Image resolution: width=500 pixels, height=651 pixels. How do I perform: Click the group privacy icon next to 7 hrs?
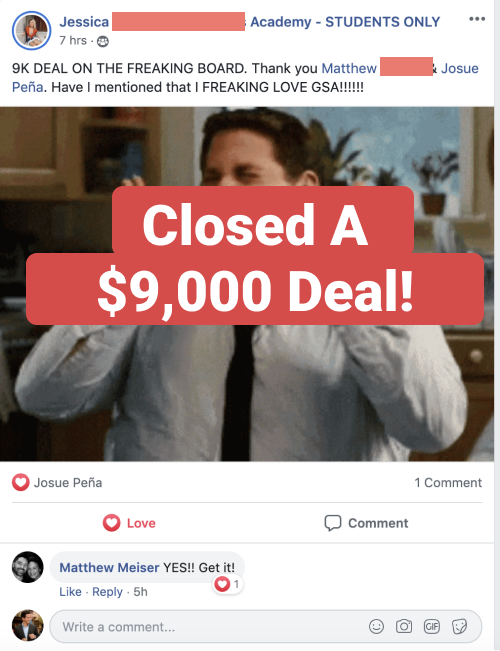pyautogui.click(x=103, y=41)
